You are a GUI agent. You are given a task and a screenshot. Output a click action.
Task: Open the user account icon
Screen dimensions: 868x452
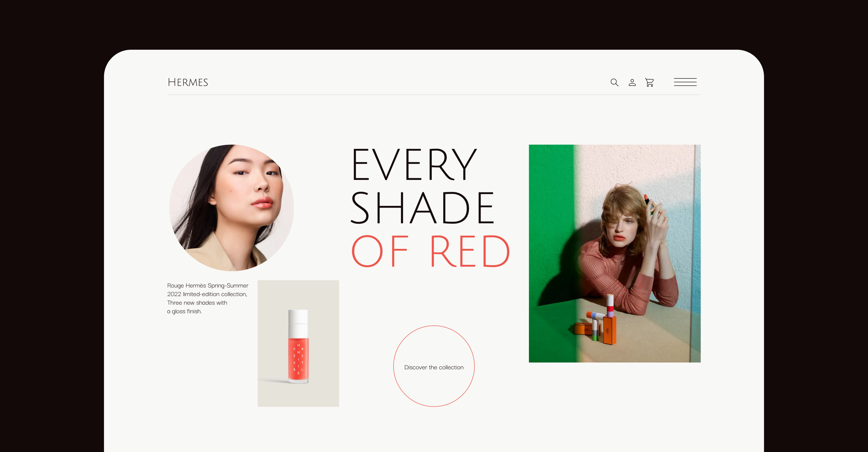[632, 82]
